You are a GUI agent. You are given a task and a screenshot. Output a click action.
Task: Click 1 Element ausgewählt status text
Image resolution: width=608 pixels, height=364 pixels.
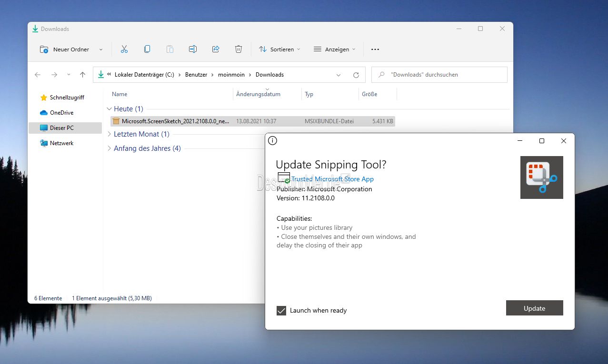[x=112, y=298]
